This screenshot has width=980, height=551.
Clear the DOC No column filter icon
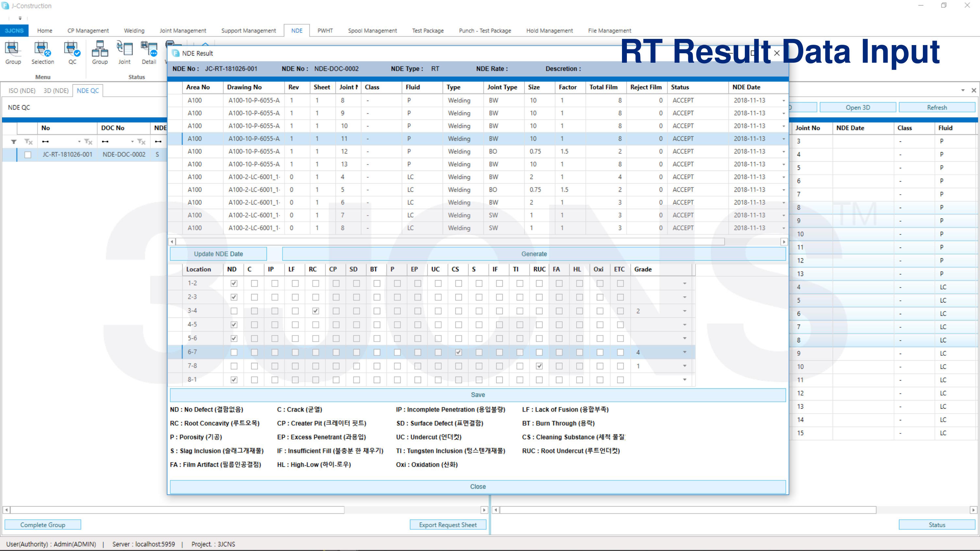point(141,142)
